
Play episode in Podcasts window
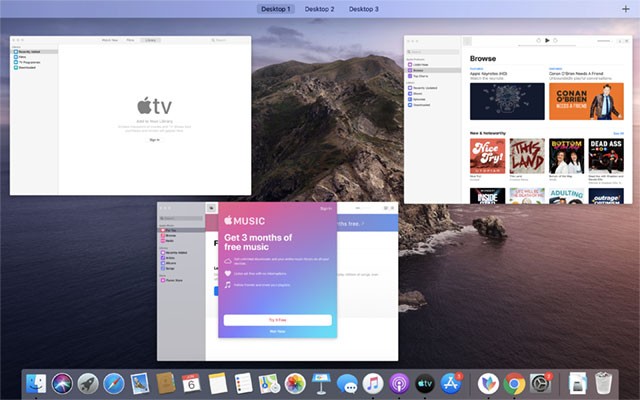pos(547,40)
